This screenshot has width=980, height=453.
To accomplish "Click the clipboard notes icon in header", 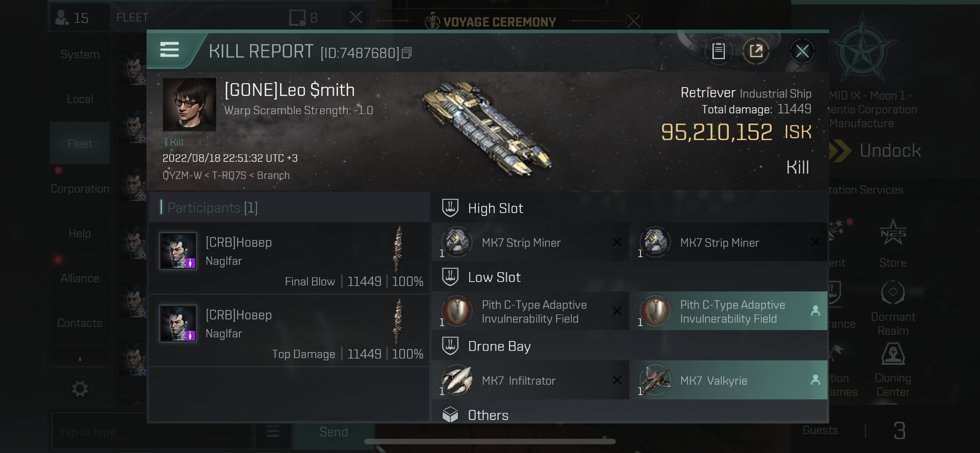I will coord(718,51).
